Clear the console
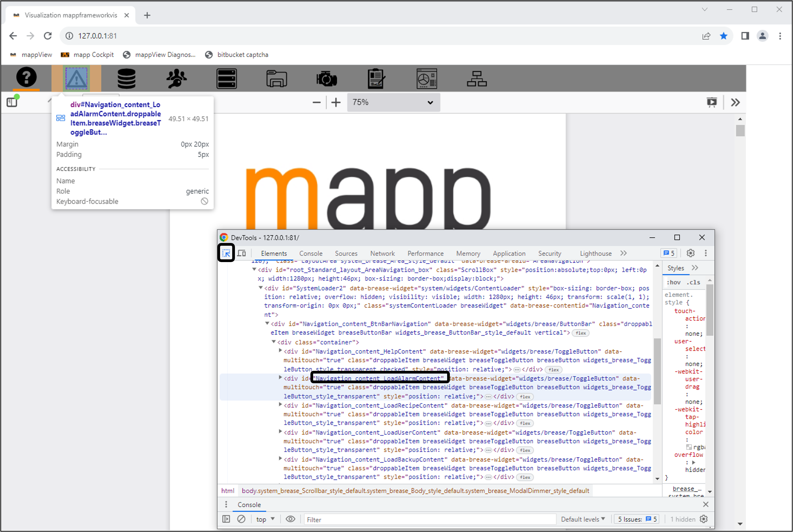793x532 pixels. 241,519
